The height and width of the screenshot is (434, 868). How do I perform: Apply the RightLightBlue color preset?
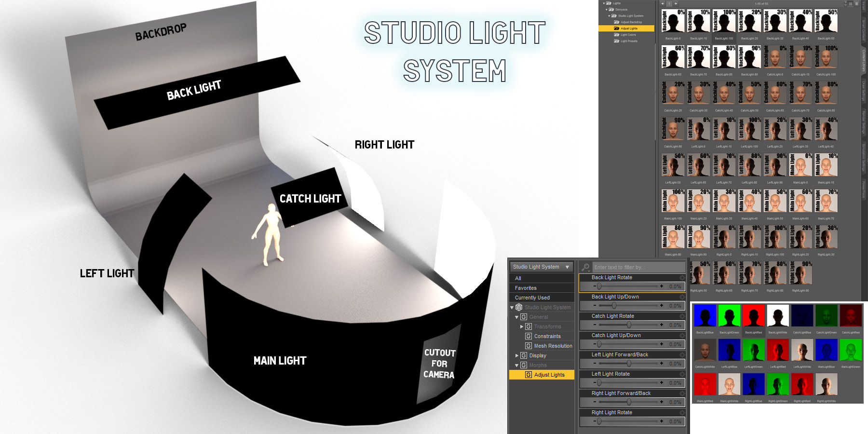pyautogui.click(x=754, y=385)
